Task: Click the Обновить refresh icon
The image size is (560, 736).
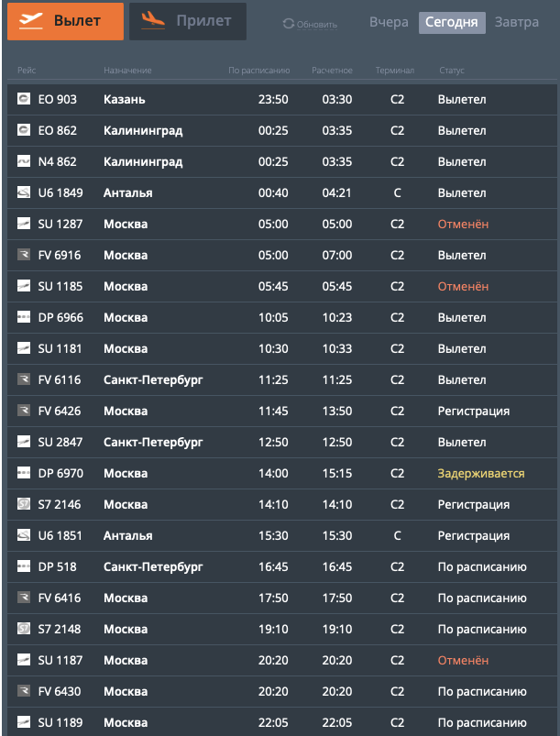Action: 288,24
